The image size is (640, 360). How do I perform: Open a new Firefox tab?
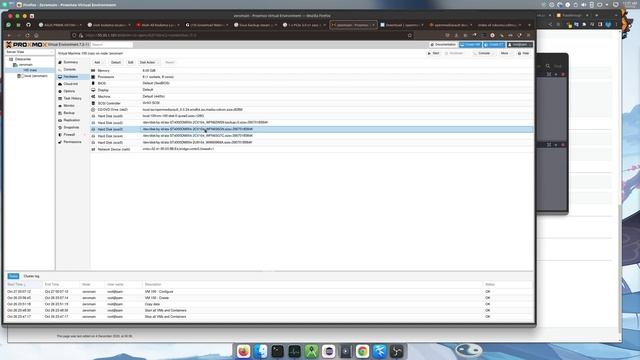[x=529, y=25]
